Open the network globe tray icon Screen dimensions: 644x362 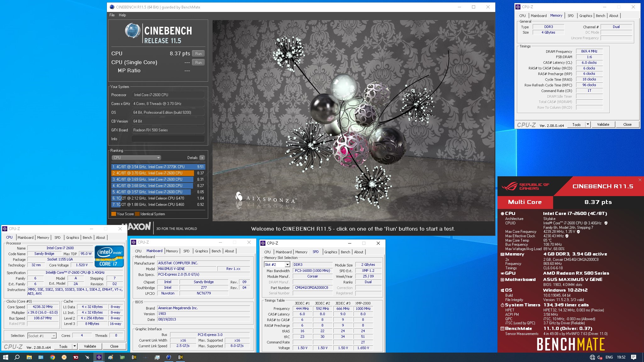592,357
